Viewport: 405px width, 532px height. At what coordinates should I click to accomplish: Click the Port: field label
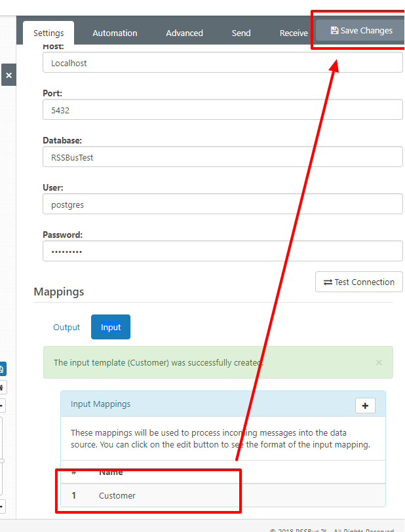(x=52, y=93)
